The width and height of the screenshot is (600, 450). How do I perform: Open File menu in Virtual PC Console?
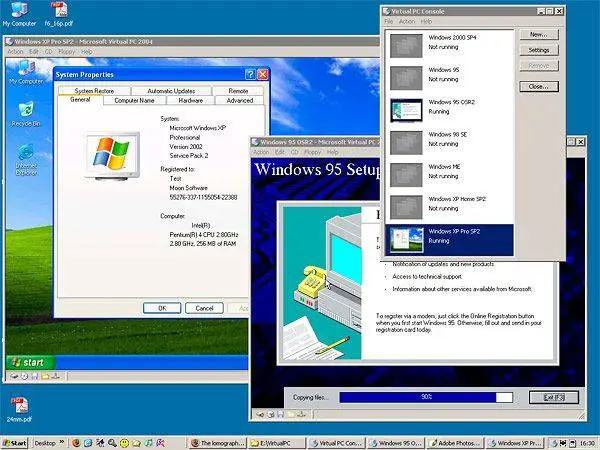point(388,21)
